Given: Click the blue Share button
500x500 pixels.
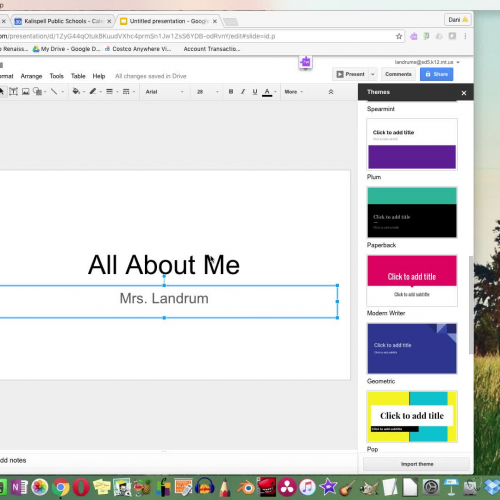Looking at the screenshot, I should [436, 74].
